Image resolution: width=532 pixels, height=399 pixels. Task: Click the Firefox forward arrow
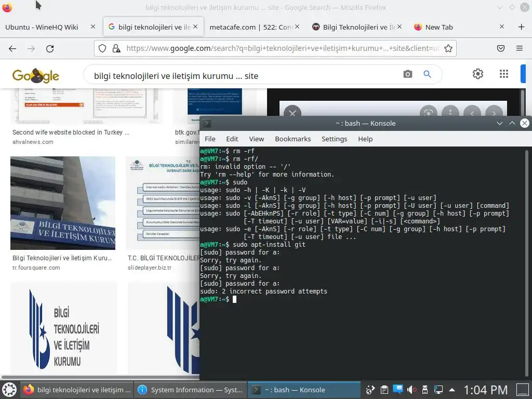pos(31,48)
